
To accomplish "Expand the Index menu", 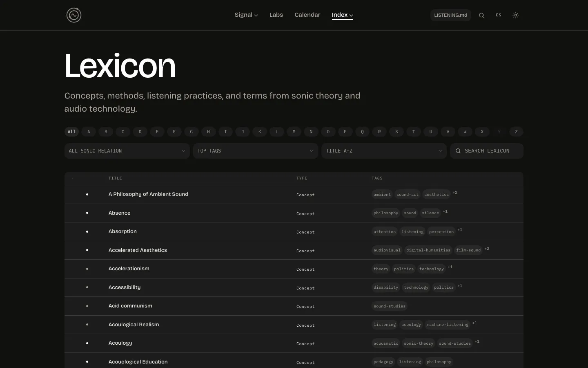I will (x=343, y=15).
